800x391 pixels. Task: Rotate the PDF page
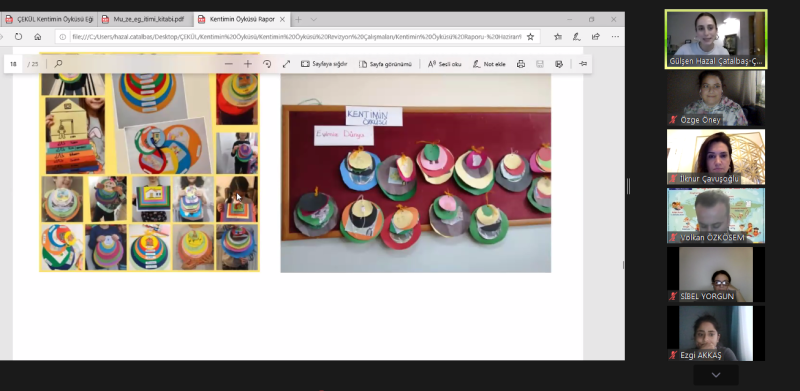pos(267,64)
